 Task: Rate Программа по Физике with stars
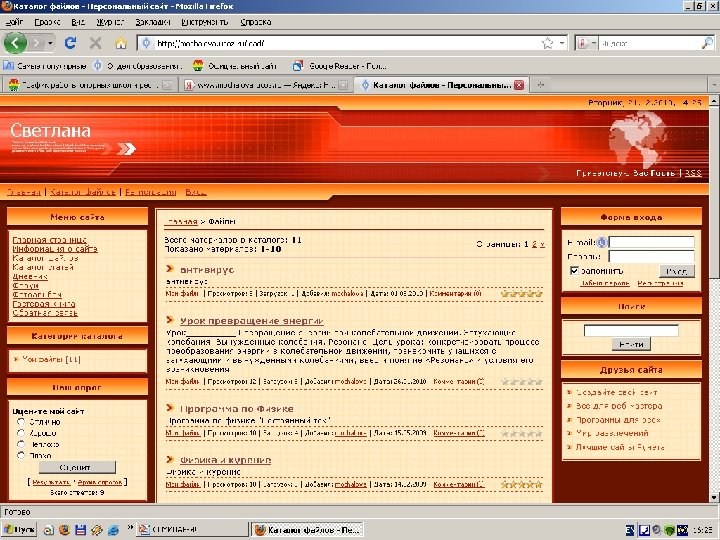(522, 433)
